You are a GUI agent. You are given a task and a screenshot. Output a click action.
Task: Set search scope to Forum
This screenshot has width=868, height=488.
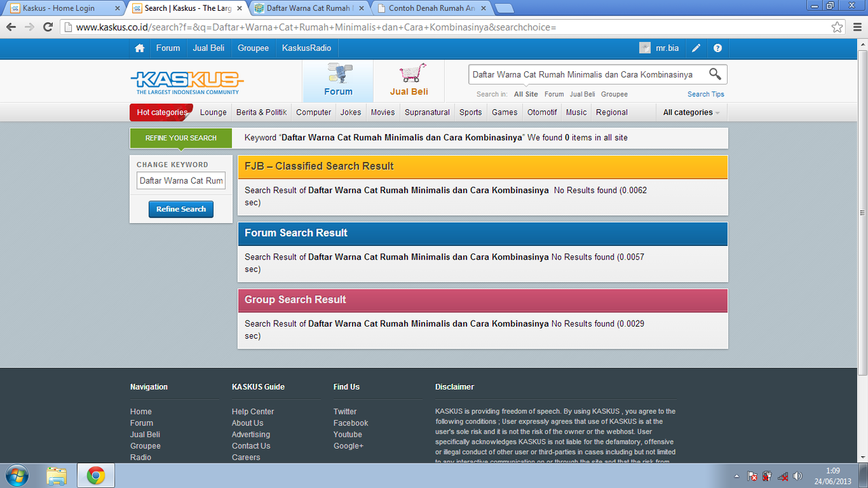coord(554,94)
